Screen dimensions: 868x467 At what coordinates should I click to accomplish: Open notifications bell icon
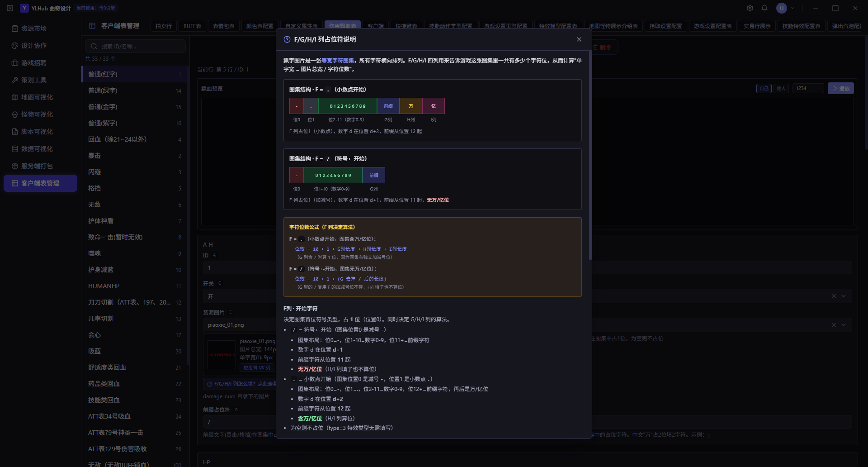[x=764, y=8]
